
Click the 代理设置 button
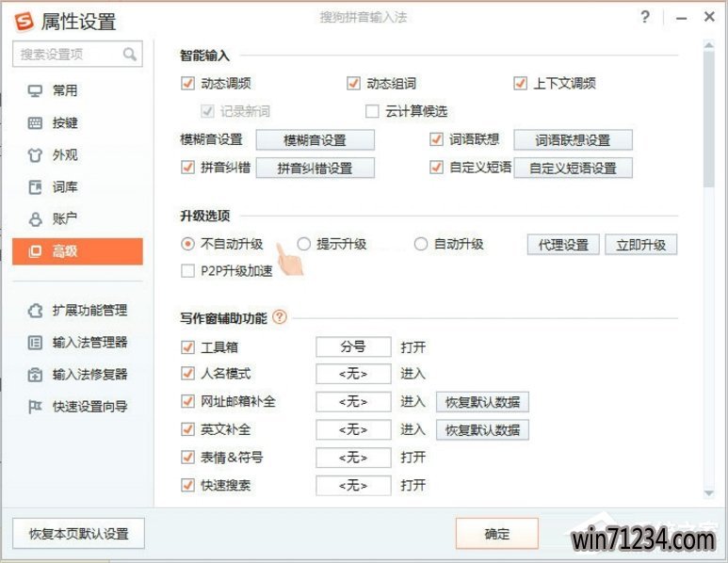[563, 245]
